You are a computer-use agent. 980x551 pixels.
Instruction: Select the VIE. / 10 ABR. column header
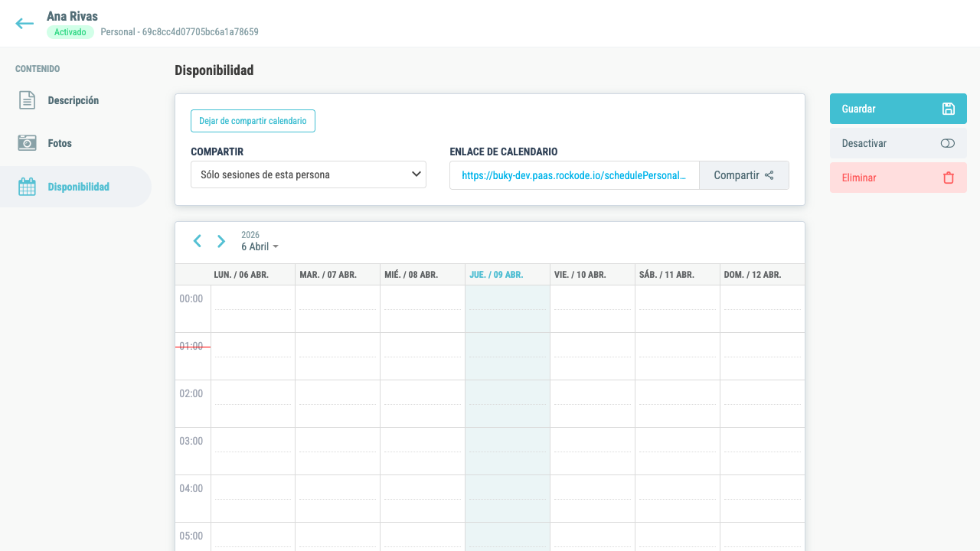(593, 275)
